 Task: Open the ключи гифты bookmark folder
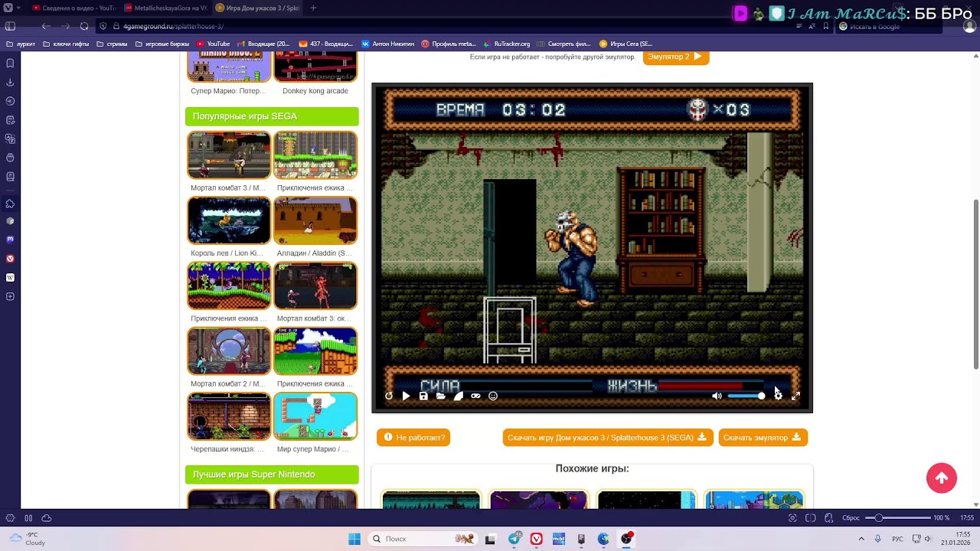click(65, 44)
